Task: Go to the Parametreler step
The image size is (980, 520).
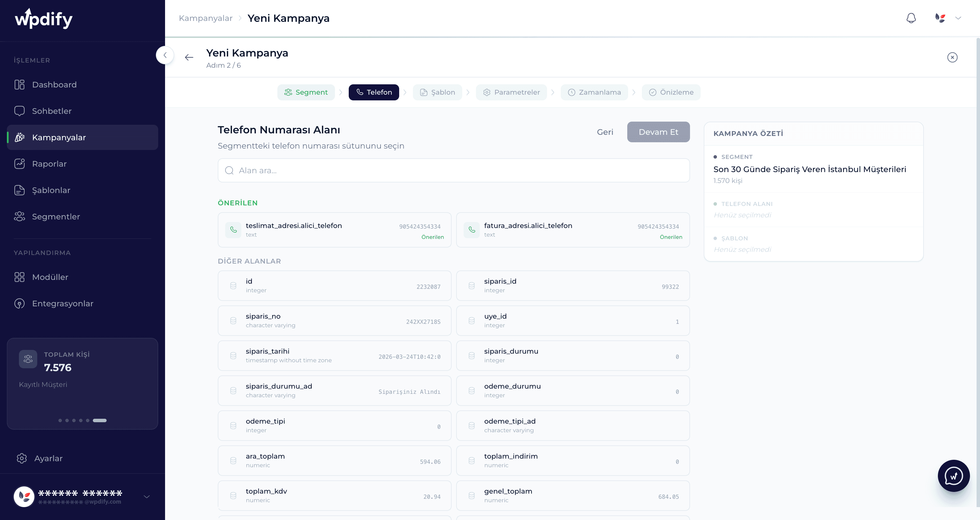Action: coord(511,92)
